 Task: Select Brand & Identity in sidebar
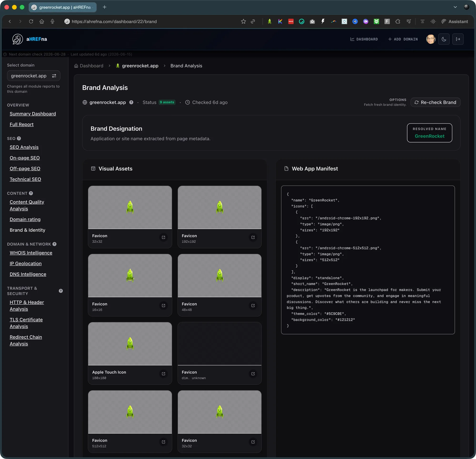(x=27, y=230)
